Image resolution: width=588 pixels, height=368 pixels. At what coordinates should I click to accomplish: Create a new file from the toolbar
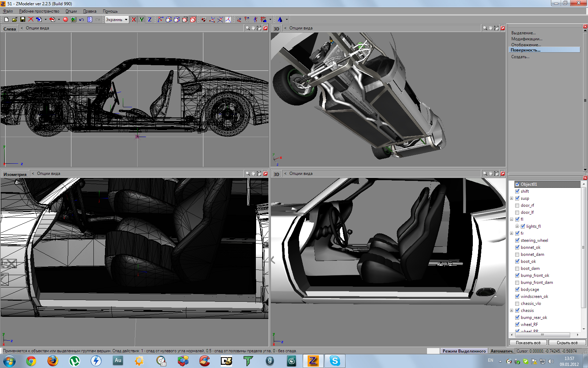pyautogui.click(x=6, y=20)
